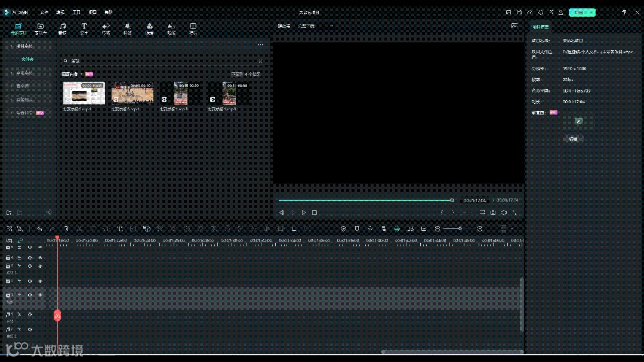Open the 编辑 (Edit) menu

coord(60,13)
